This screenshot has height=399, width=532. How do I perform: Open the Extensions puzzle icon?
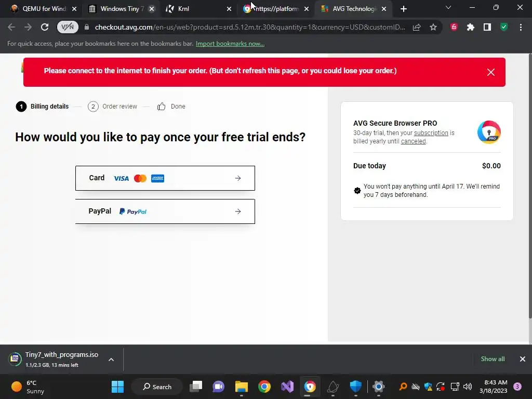coord(470,27)
